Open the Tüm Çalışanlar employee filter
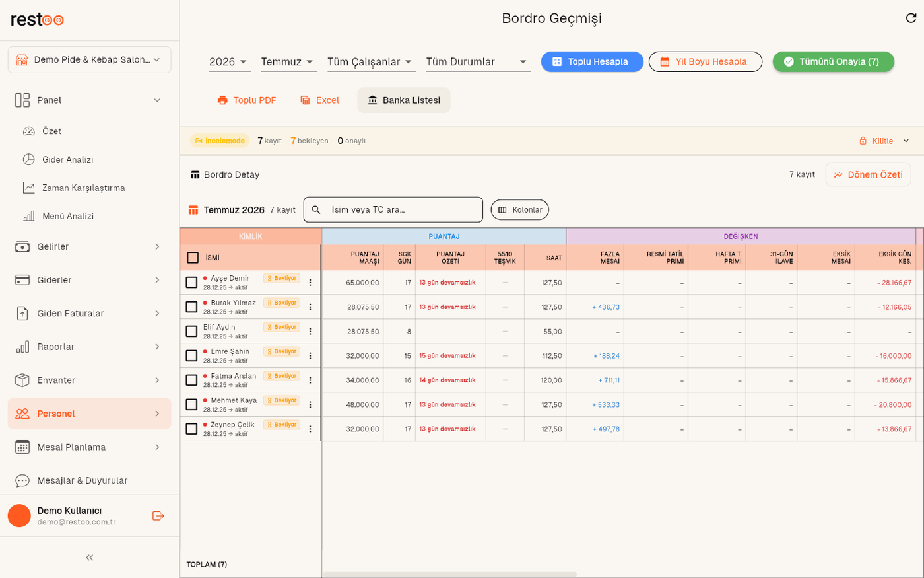Image resolution: width=924 pixels, height=578 pixels. tap(371, 62)
